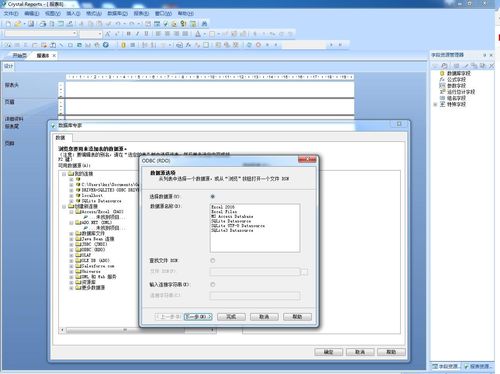The image size is (500, 374).
Task: Click the red circular stop icon
Action: click(x=258, y=45)
